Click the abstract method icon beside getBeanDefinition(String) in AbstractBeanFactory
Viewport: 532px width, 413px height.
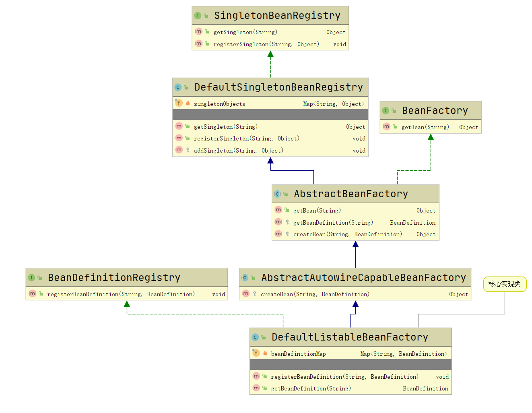tap(278, 222)
